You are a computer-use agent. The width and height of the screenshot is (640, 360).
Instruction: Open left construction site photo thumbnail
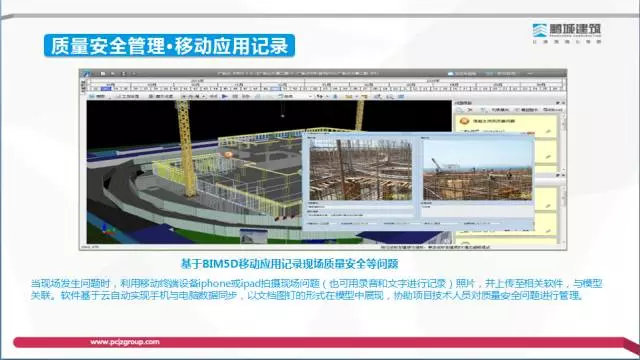click(x=360, y=170)
